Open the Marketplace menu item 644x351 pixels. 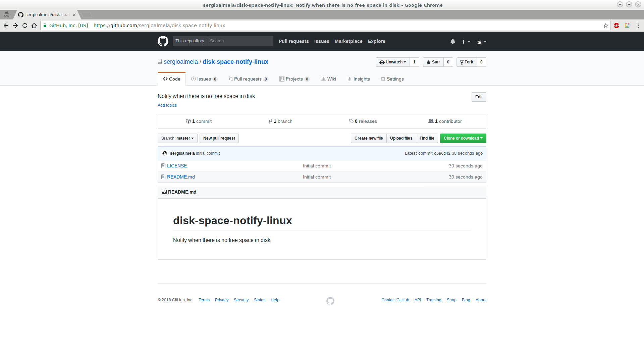tap(348, 41)
